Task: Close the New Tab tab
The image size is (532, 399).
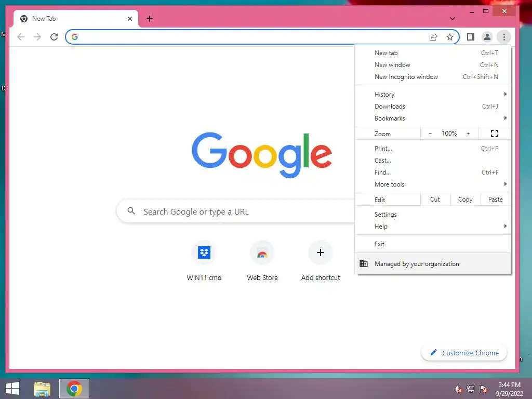Action: (129, 19)
